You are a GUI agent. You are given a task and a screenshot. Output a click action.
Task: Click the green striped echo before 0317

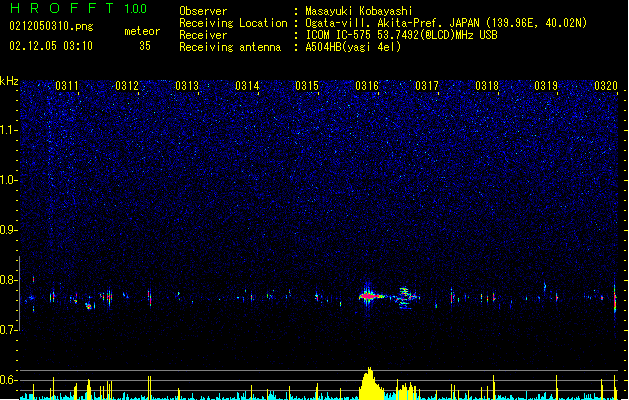click(405, 298)
